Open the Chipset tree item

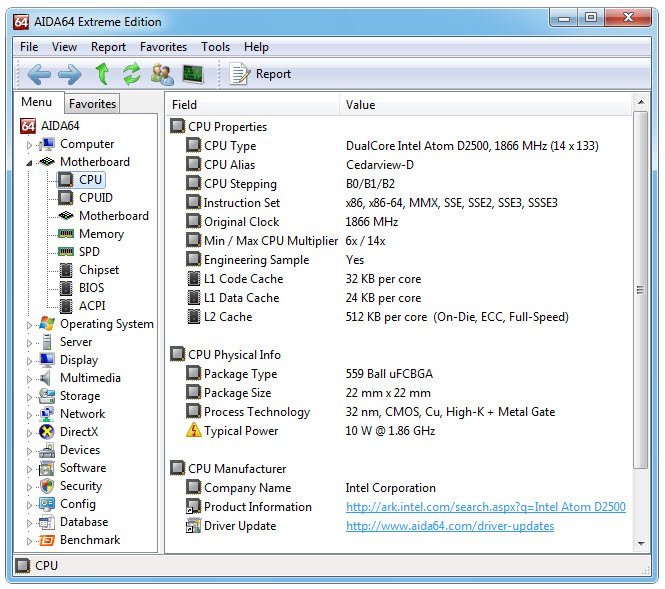click(x=89, y=270)
